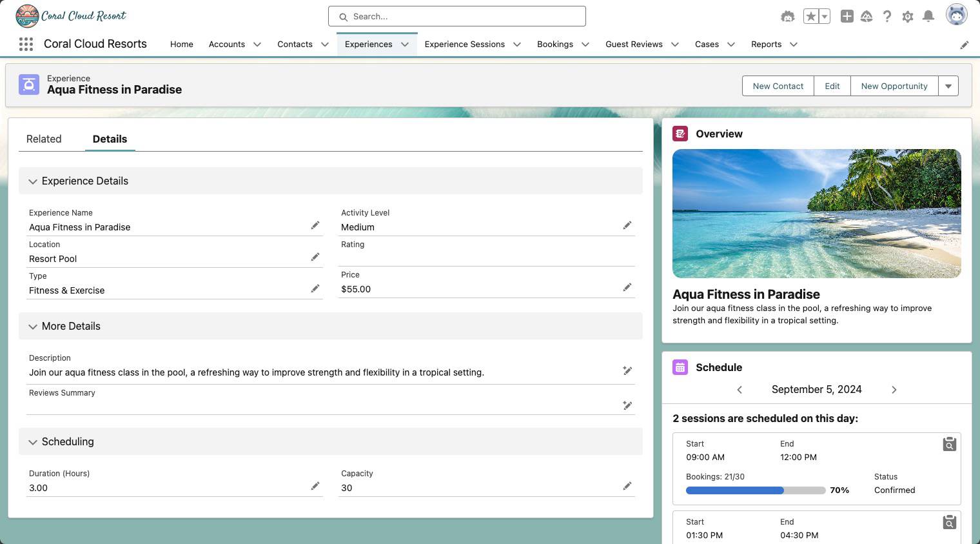
Task: Click inside the global Search field
Action: (x=456, y=16)
